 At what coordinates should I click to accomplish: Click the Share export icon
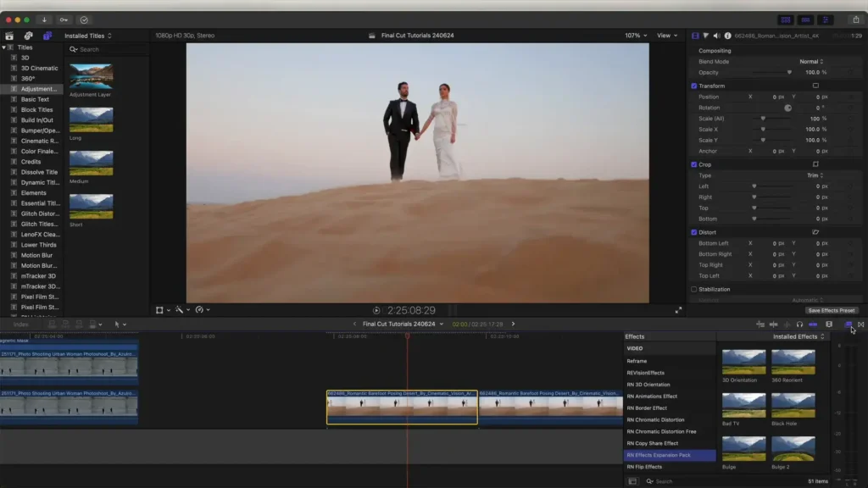[x=856, y=19]
